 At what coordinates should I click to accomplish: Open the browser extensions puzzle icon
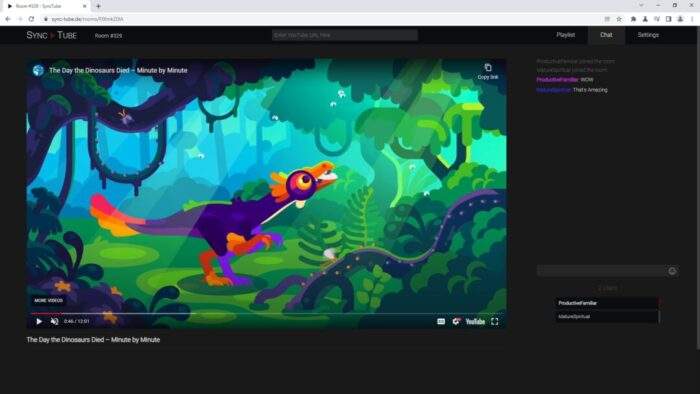633,19
